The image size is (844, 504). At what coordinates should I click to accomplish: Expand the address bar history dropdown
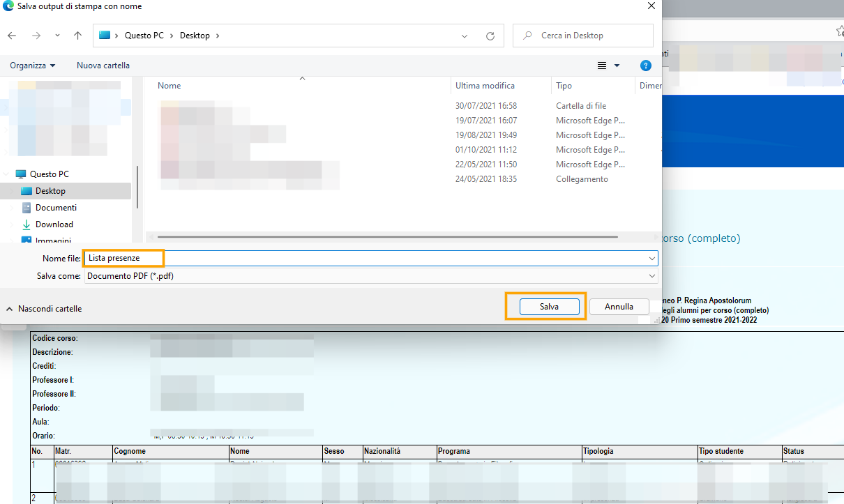465,36
